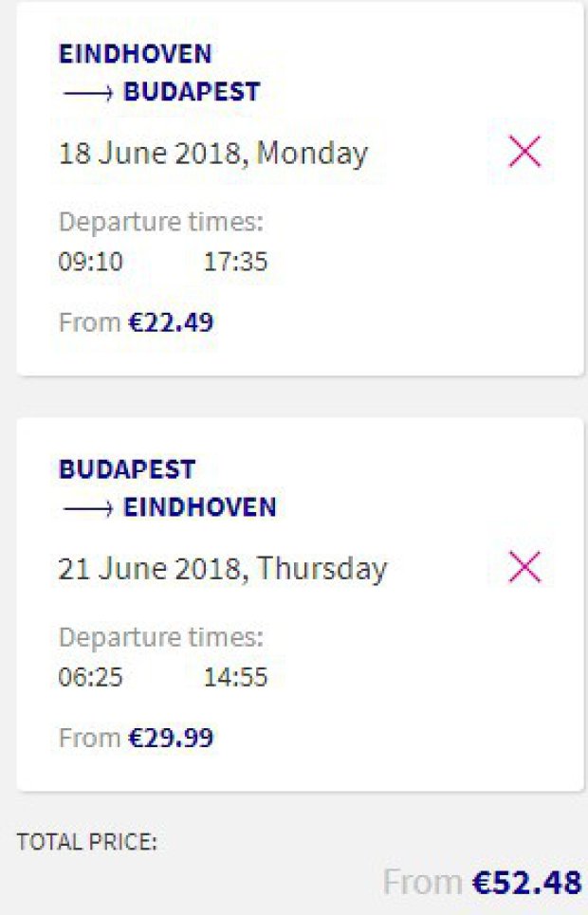
Task: Click the €29.99 return fare price
Action: pos(171,738)
